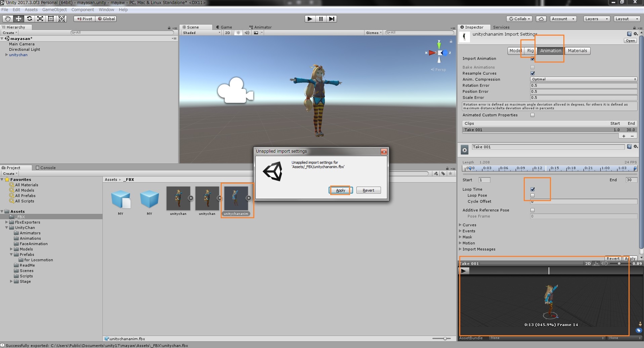
Task: Click play in animation preview panel
Action: coord(464,271)
